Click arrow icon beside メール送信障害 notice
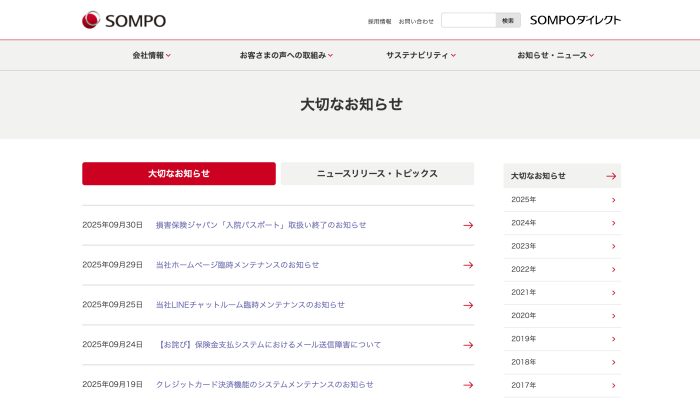Viewport: 700px width, 401px height. click(x=467, y=345)
